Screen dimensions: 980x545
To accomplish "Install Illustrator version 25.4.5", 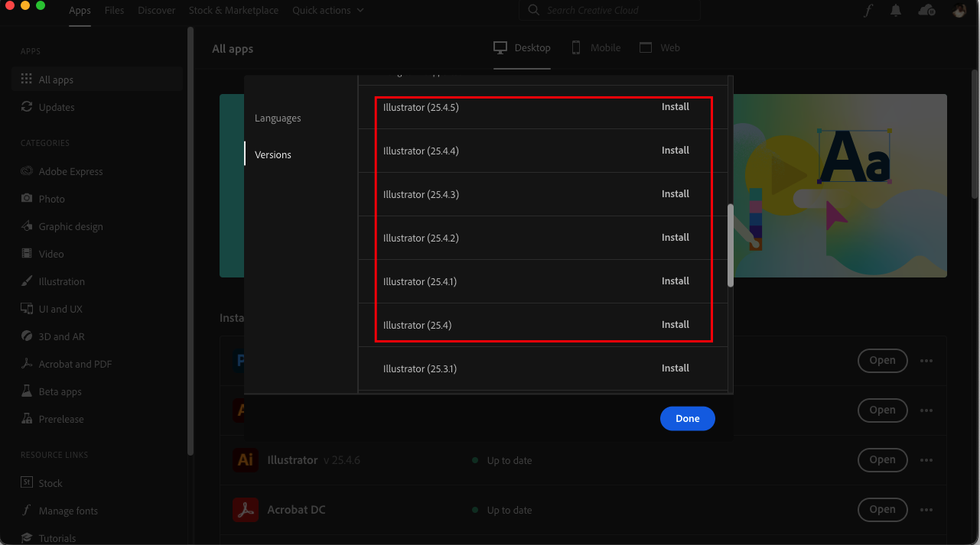I will tap(675, 107).
